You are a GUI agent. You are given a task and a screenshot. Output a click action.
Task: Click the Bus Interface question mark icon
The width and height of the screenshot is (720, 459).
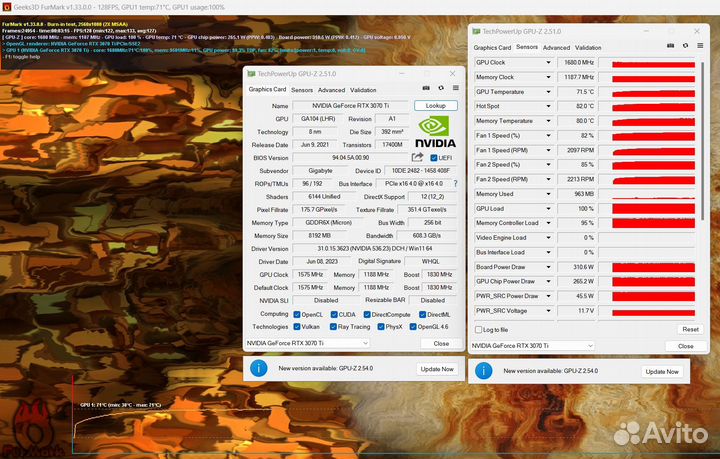456,183
